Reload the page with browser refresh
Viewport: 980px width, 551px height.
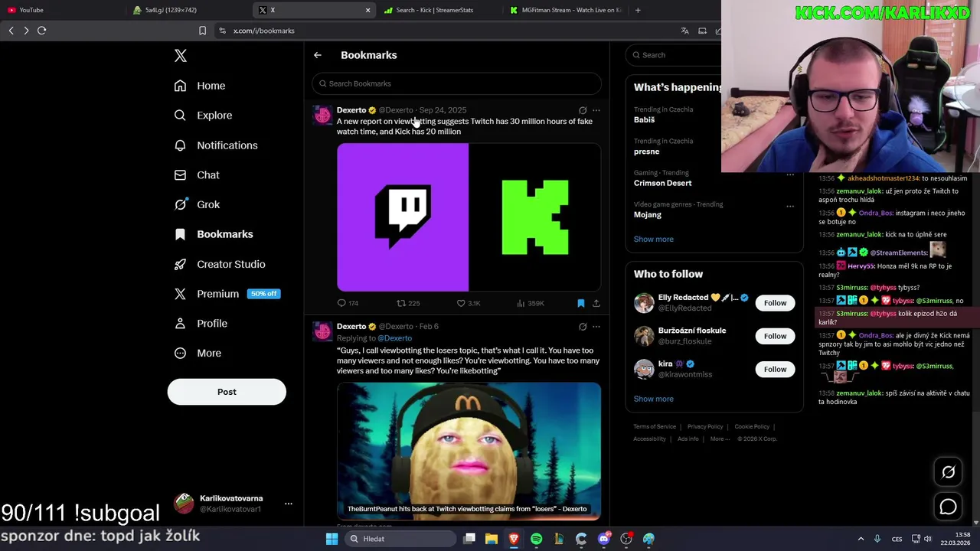coord(42,31)
